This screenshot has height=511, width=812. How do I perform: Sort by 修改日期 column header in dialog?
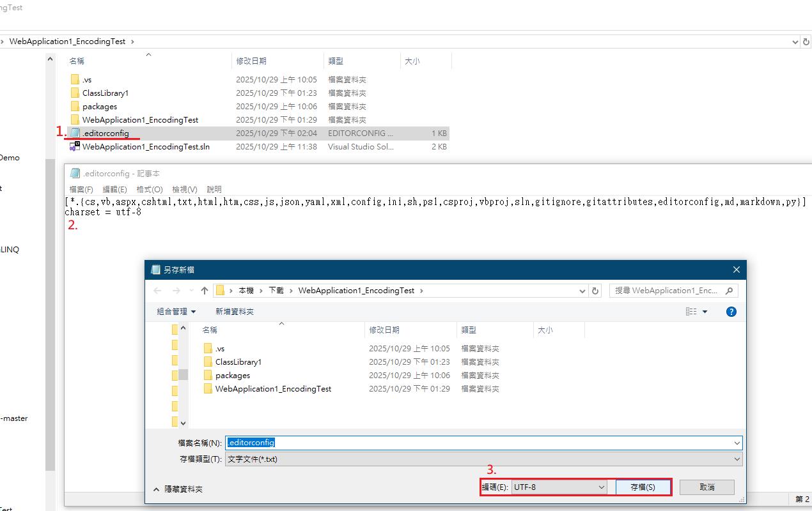[x=384, y=330]
